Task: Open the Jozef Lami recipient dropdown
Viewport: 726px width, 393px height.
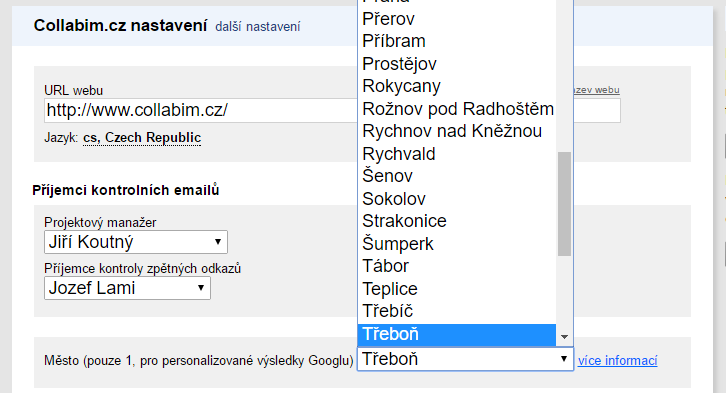Action: (127, 288)
